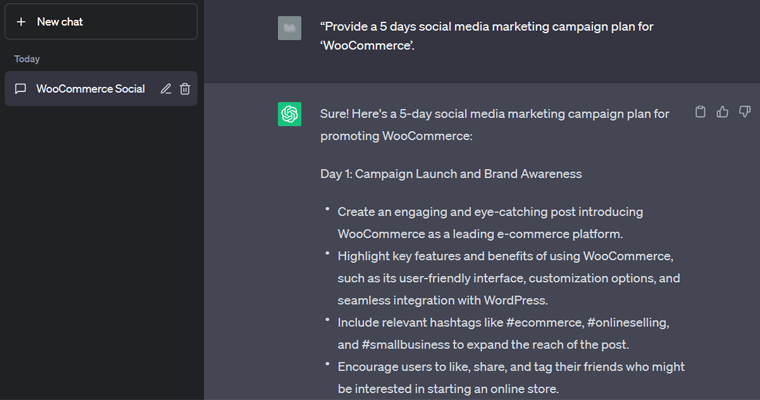Click the text 'seamless integration with WordPress.'
The height and width of the screenshot is (400, 760).
tap(443, 301)
